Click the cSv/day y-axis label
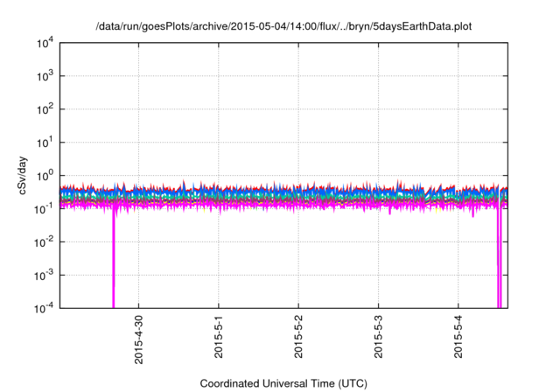 [x=23, y=175]
